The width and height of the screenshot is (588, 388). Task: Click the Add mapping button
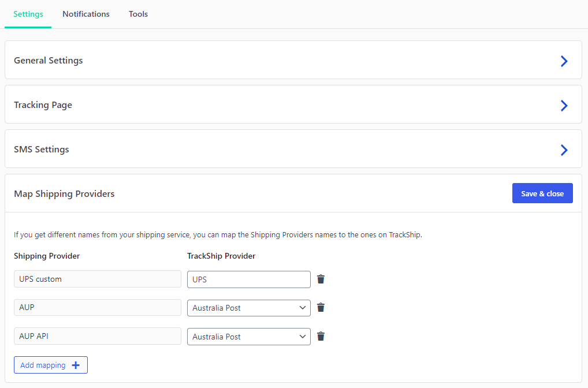click(50, 364)
